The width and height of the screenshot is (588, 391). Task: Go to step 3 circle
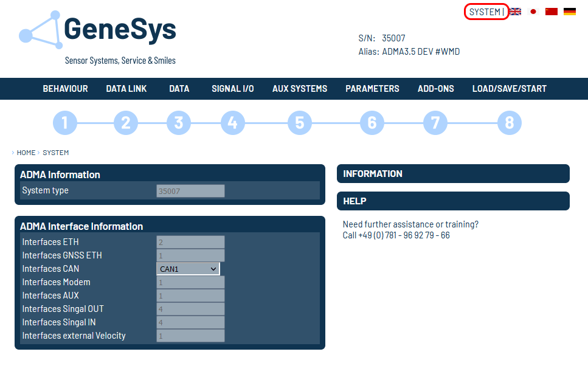pyautogui.click(x=179, y=123)
